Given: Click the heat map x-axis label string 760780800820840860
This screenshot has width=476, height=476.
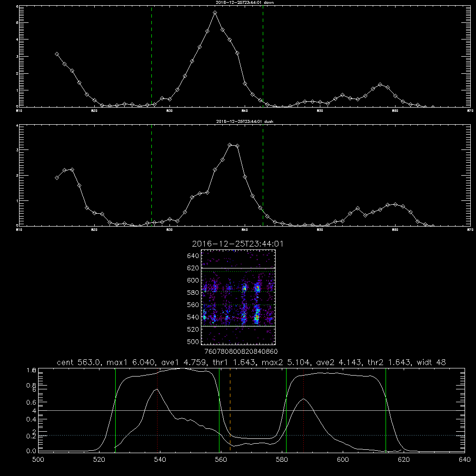Looking at the screenshot, I should [x=241, y=351].
